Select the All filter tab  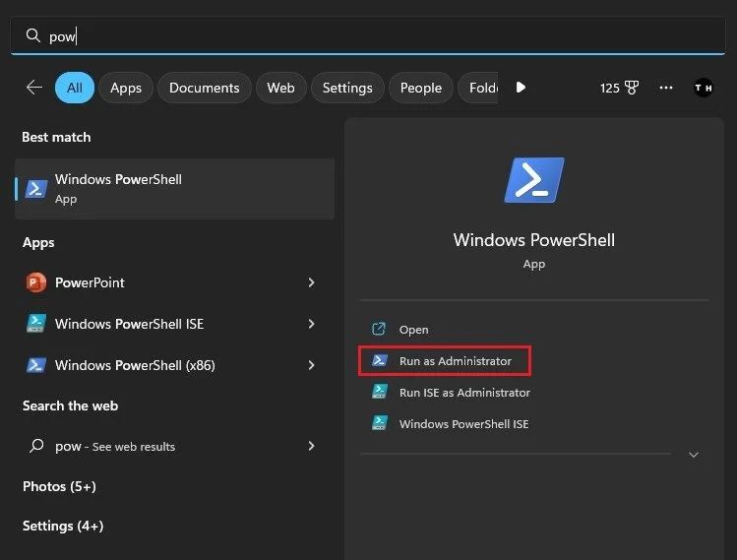coord(74,88)
